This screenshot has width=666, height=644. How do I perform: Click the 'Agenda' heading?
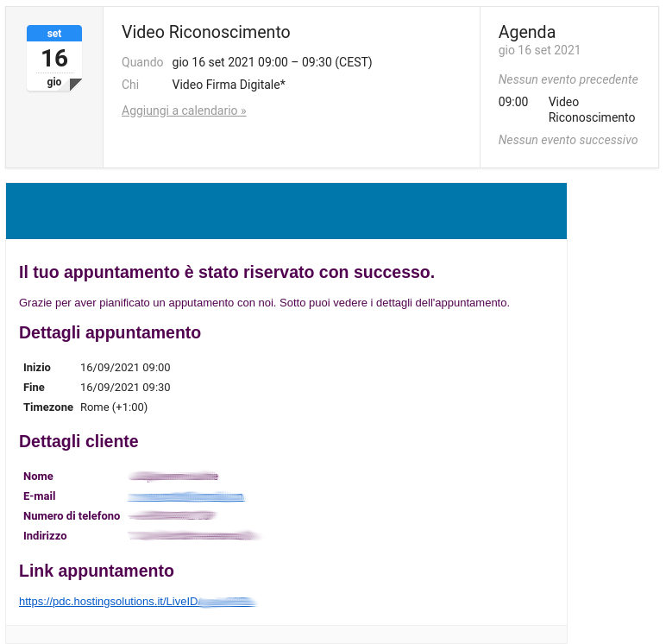click(x=527, y=32)
